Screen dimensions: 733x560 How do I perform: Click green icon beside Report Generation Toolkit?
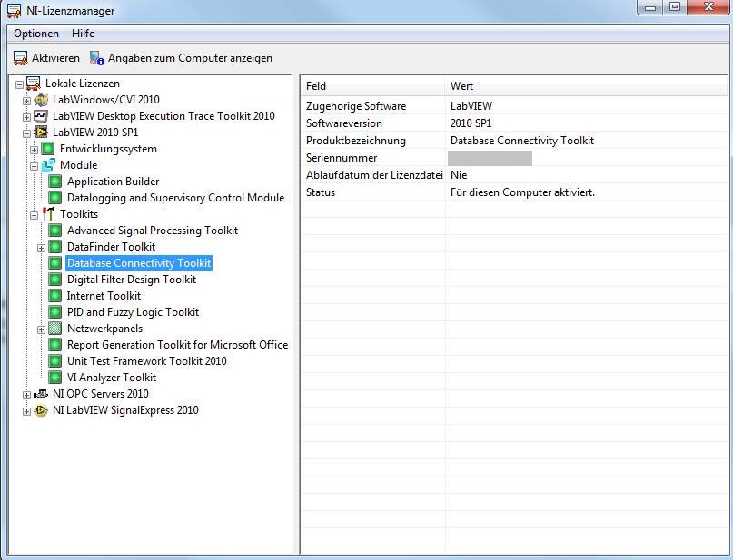pyautogui.click(x=55, y=345)
